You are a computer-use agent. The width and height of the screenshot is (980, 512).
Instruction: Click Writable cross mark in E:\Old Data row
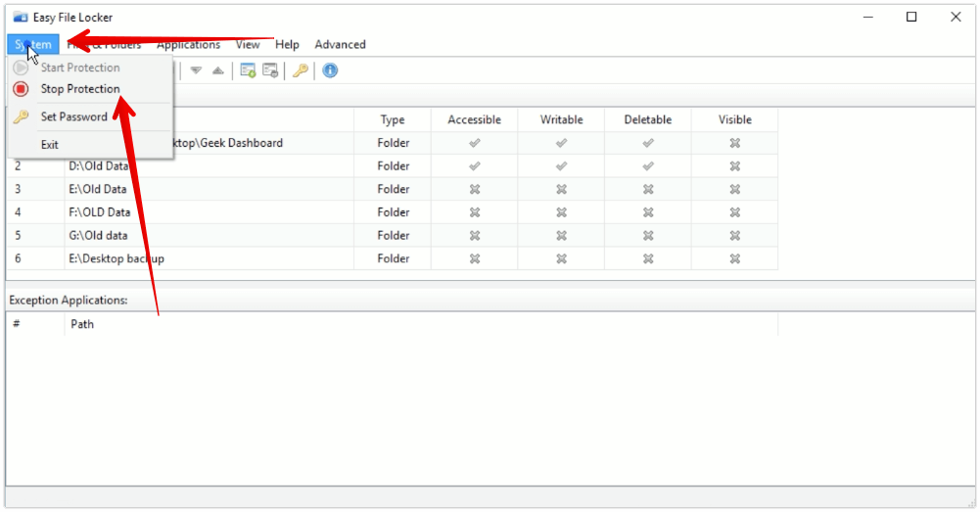point(561,189)
